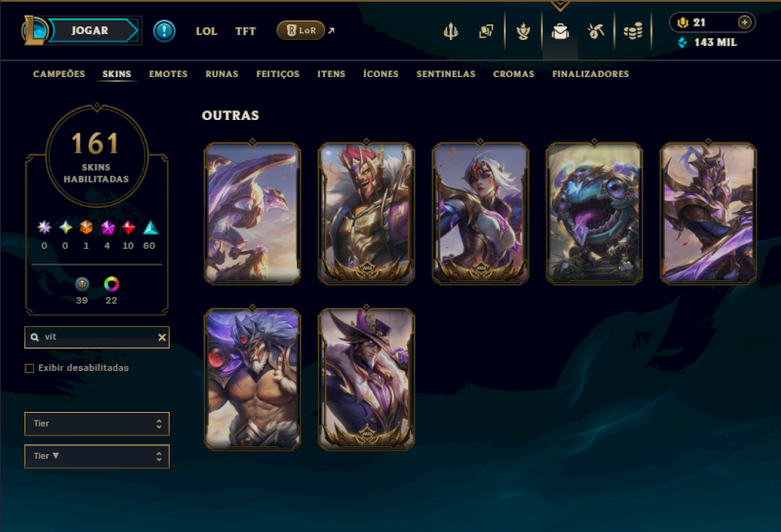Select the TFT game link
Viewport: 781px width, 532px height.
246,31
